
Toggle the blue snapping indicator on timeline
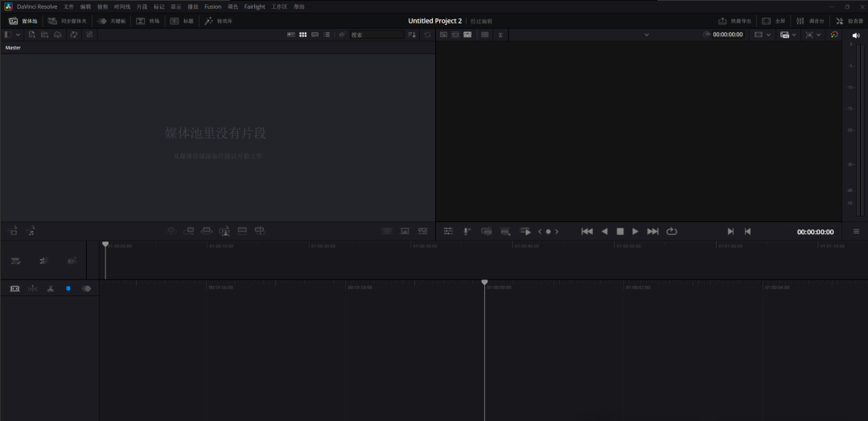coord(68,288)
